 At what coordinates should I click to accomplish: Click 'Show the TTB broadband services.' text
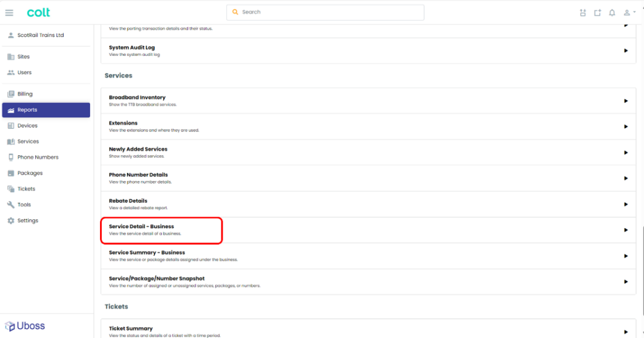click(143, 104)
